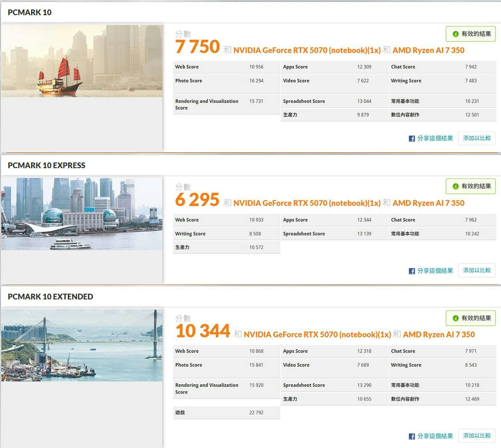Open AMD Ryzen AI 7 350 link beside 6 295
The image size is (501, 448).
click(429, 203)
